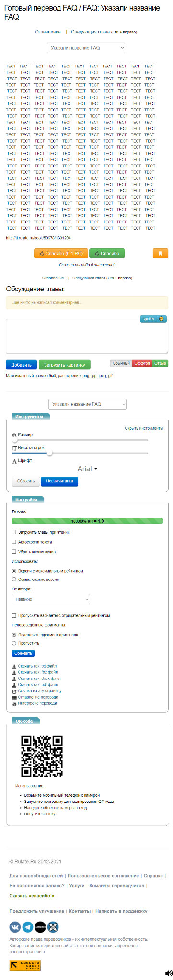The image size is (173, 980).
Task: Expand 'От автора' dropdown showing Неважно
Action: [x=51, y=599]
